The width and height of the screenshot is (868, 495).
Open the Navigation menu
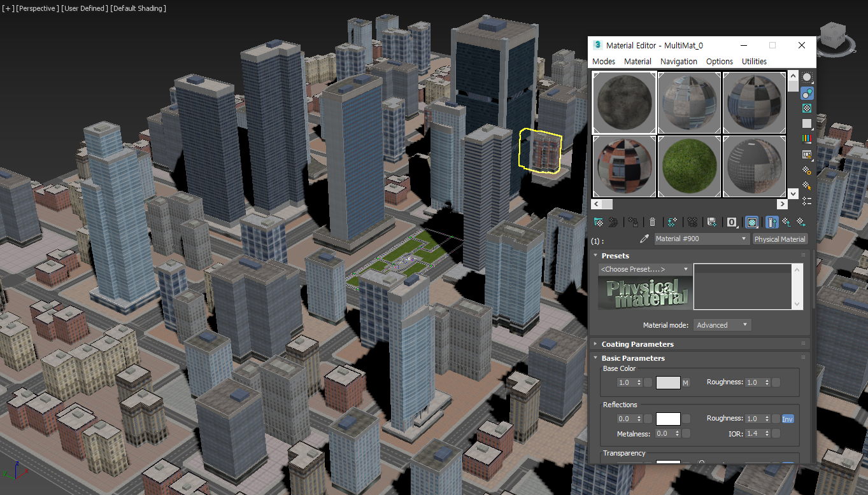(x=679, y=61)
